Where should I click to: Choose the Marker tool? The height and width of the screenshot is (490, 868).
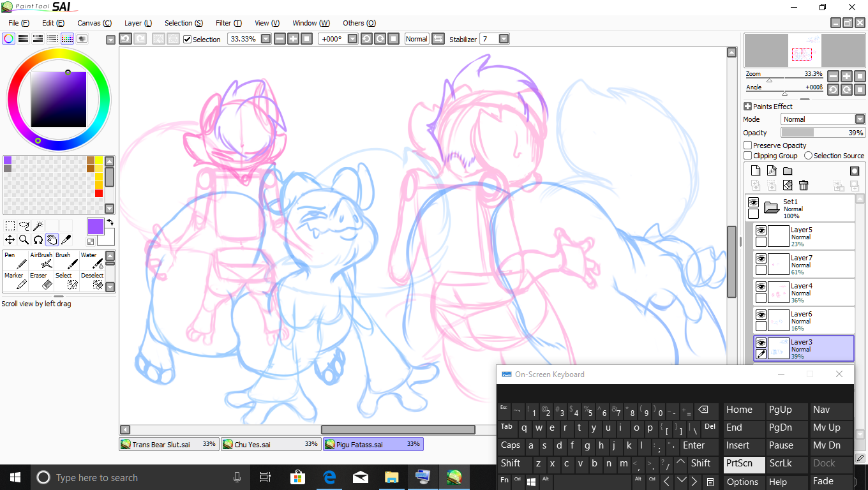[15, 281]
